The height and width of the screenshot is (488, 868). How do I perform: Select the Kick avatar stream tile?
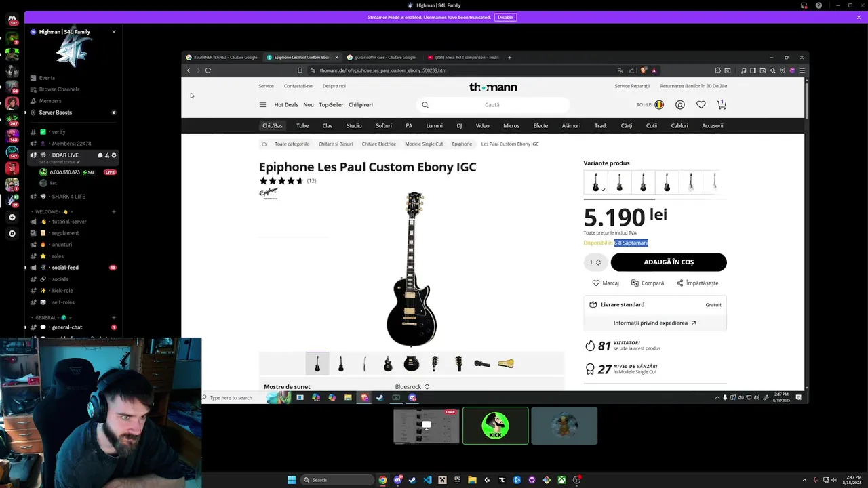pyautogui.click(x=495, y=426)
